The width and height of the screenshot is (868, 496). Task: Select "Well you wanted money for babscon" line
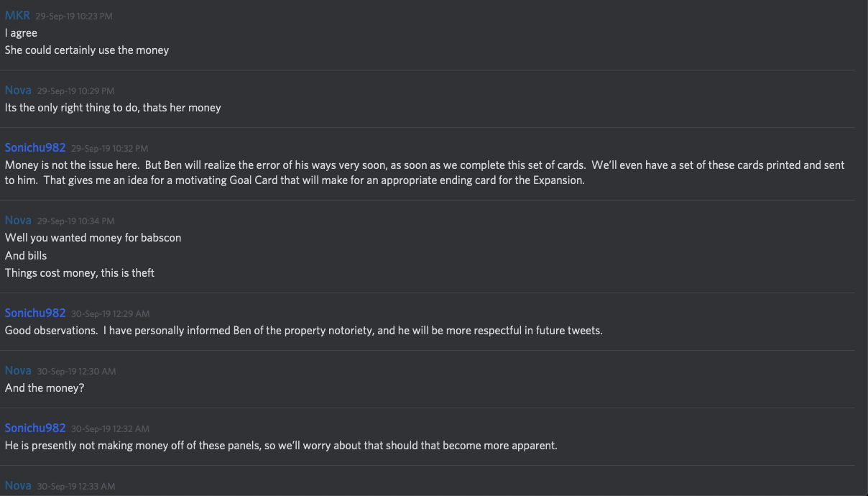(93, 238)
